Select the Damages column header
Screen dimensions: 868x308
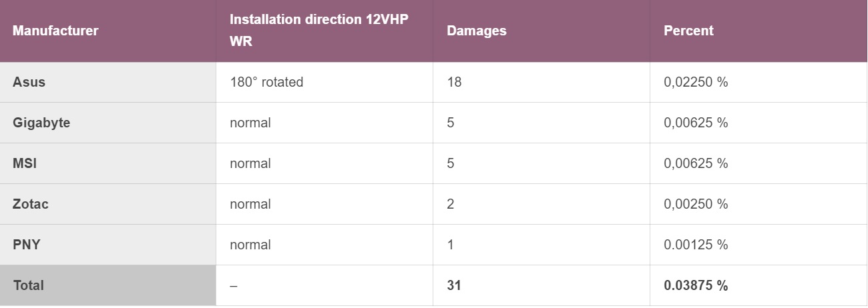477,31
